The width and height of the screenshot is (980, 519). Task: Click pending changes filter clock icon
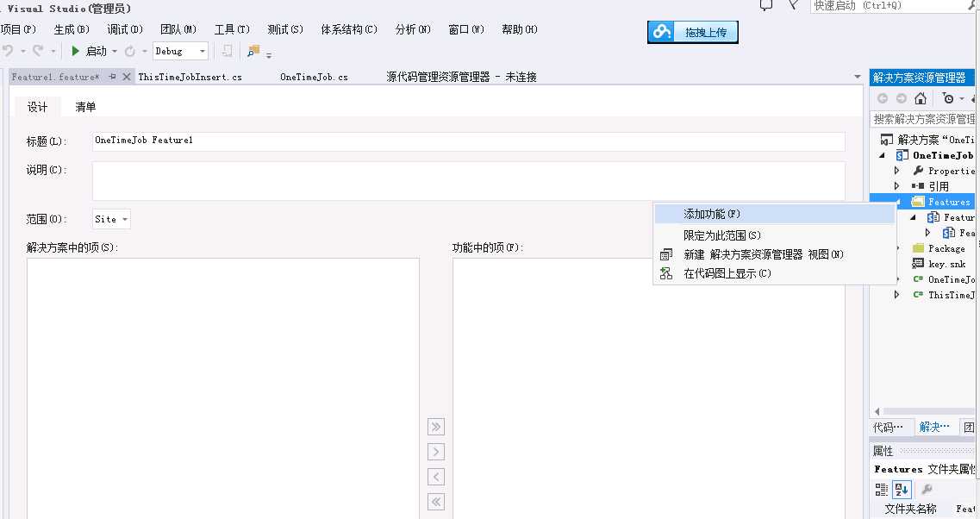[x=948, y=98]
